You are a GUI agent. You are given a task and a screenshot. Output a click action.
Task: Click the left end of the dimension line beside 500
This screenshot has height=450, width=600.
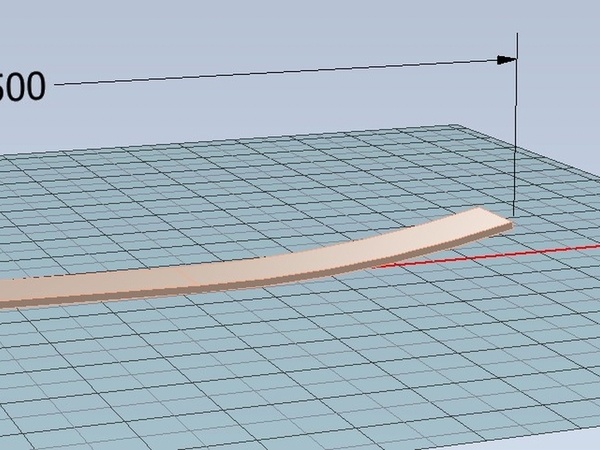point(60,84)
